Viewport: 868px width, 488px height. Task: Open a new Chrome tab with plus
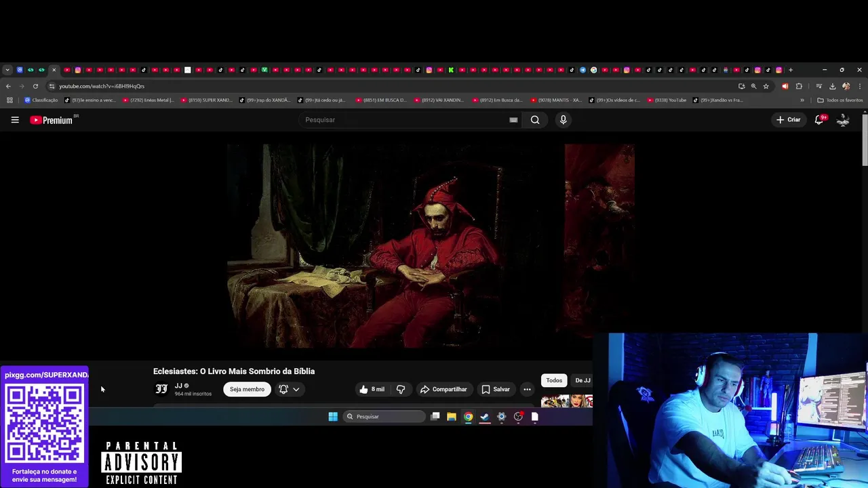tap(790, 70)
